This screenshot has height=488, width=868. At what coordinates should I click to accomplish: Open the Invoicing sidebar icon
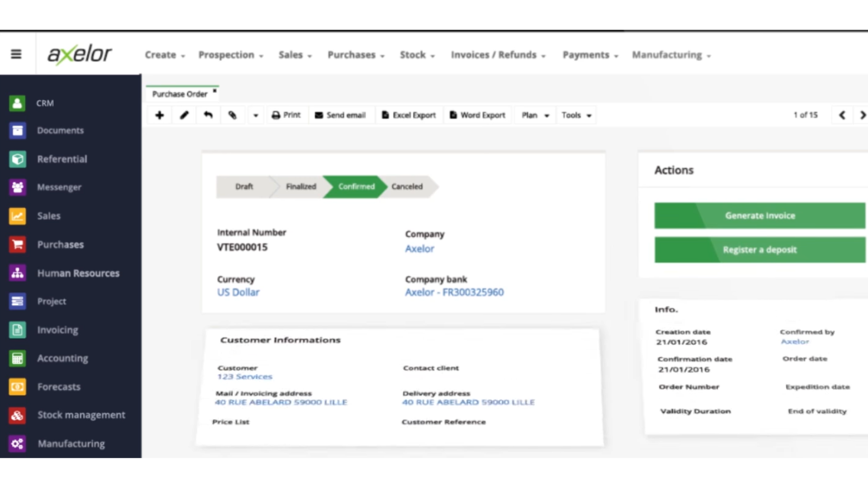17,330
